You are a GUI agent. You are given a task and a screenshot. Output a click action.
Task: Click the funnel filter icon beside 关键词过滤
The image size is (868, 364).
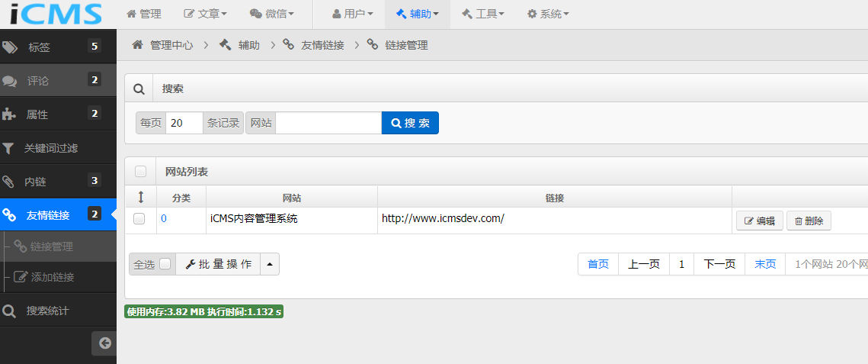[x=8, y=148]
